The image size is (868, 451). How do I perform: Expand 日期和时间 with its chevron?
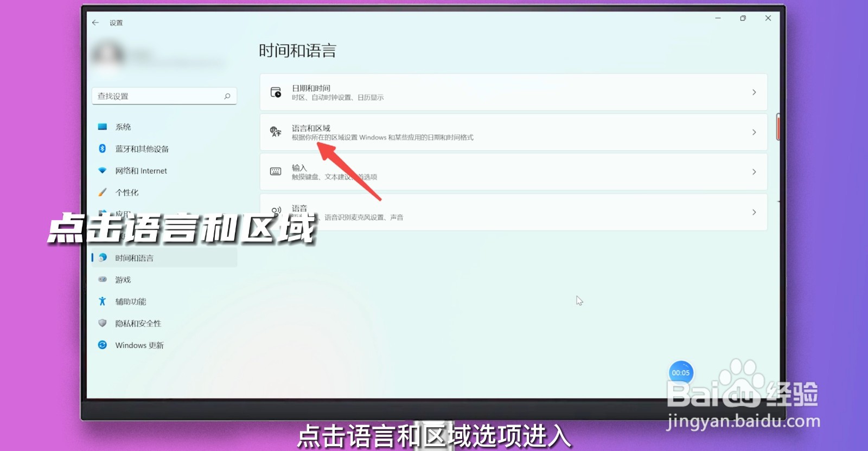[x=754, y=92]
